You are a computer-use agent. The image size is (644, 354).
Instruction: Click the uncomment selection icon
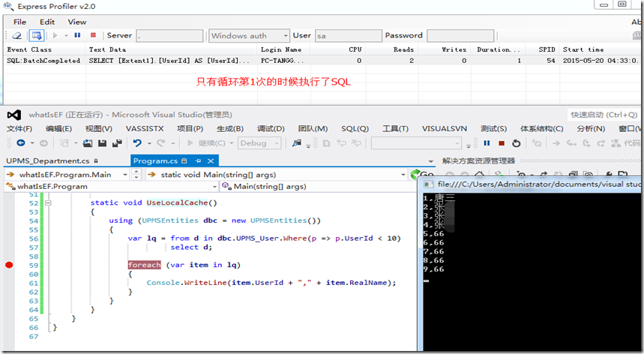click(x=356, y=143)
